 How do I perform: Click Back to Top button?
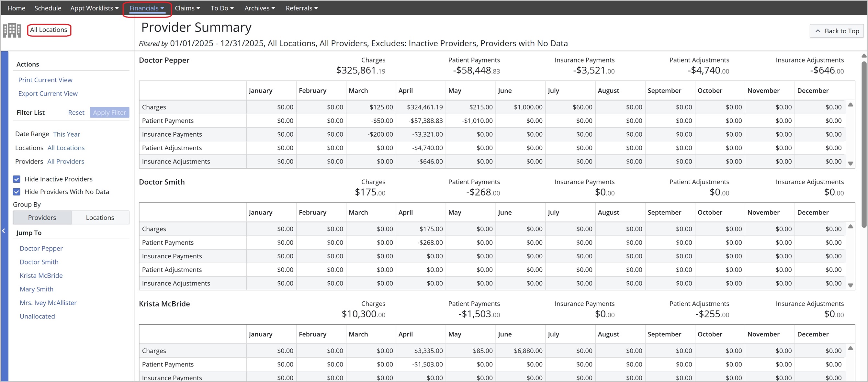pos(837,31)
